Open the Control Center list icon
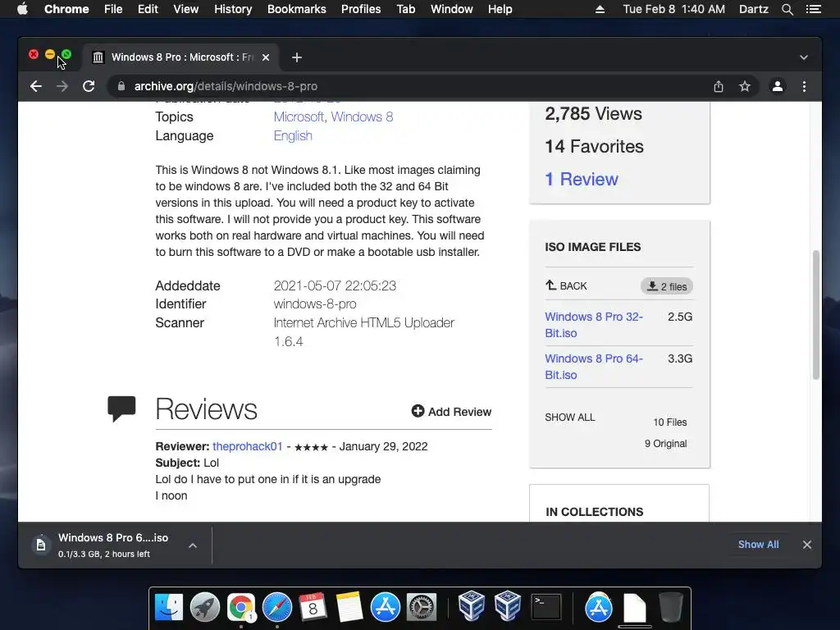The height and width of the screenshot is (630, 840). point(813,9)
